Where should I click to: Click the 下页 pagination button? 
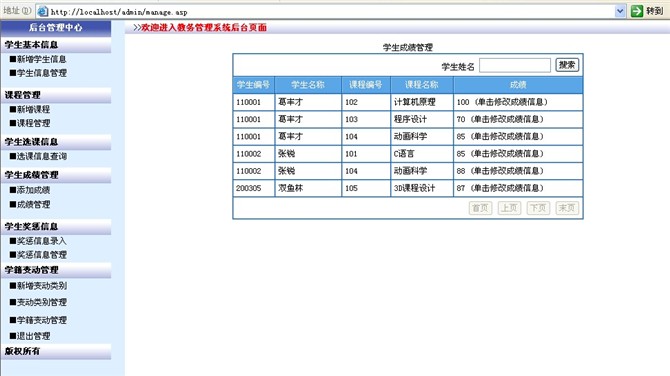pyautogui.click(x=538, y=208)
